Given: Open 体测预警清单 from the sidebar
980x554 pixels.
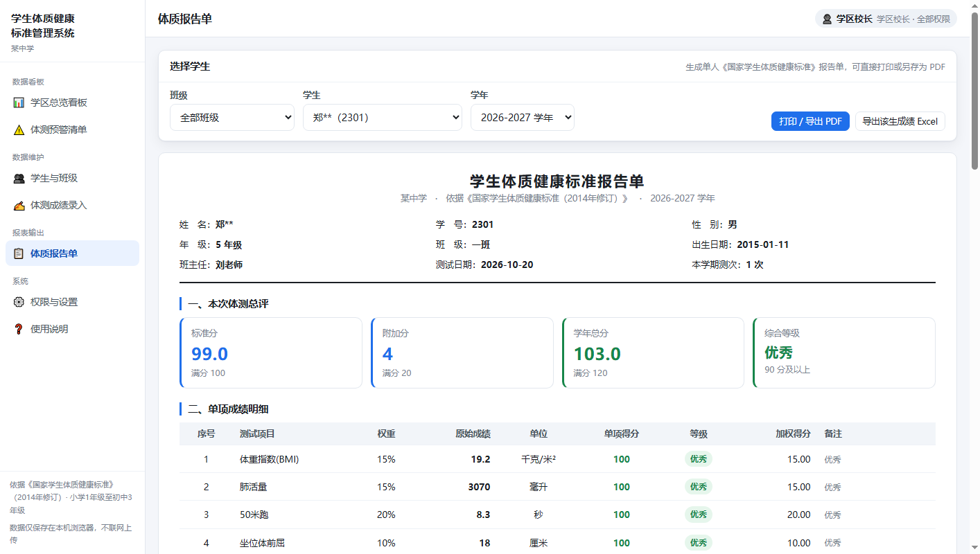Looking at the screenshot, I should tap(72, 129).
